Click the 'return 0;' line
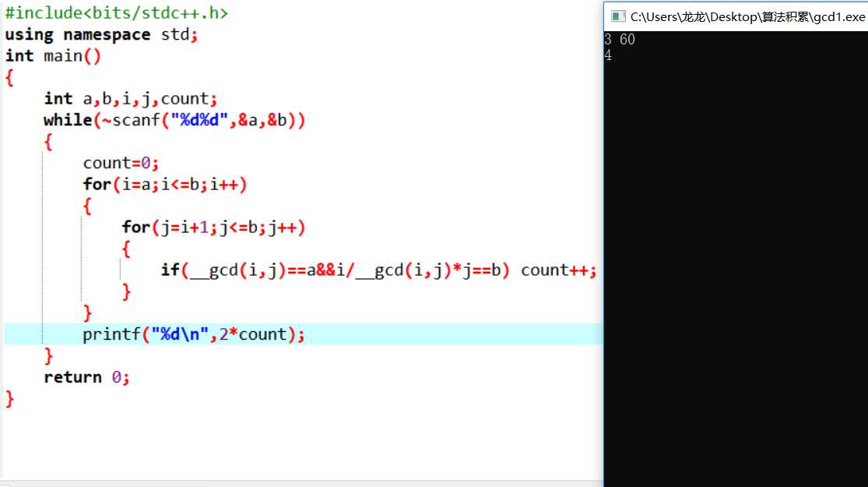The image size is (868, 487). 86,378
